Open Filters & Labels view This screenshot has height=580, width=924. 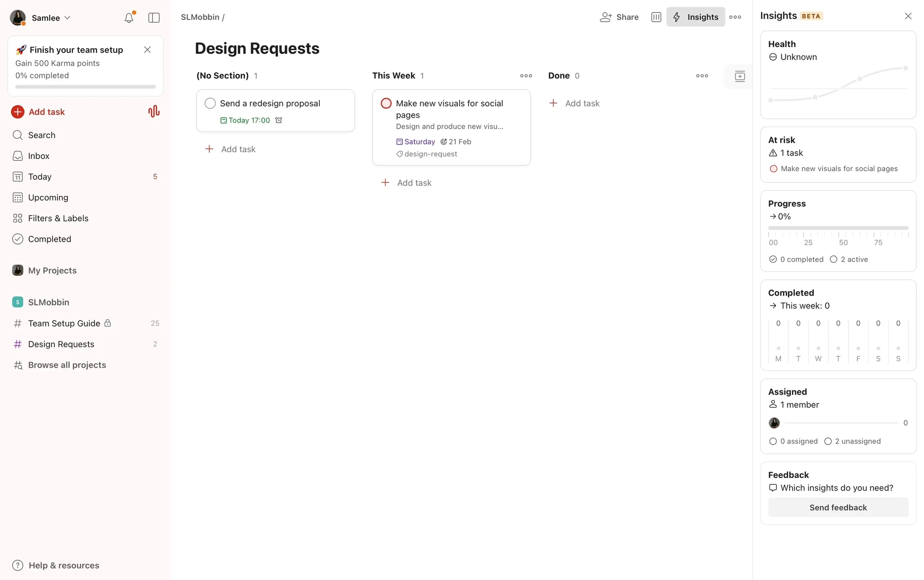click(58, 218)
